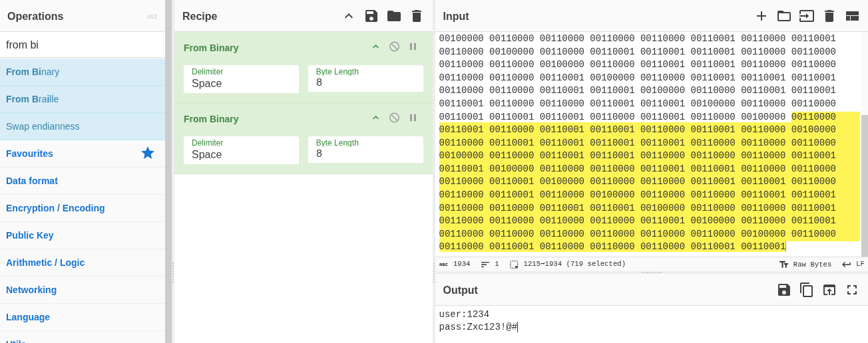Disable the first From Binary operation
Image resolution: width=868 pixels, height=343 pixels.
[x=394, y=47]
